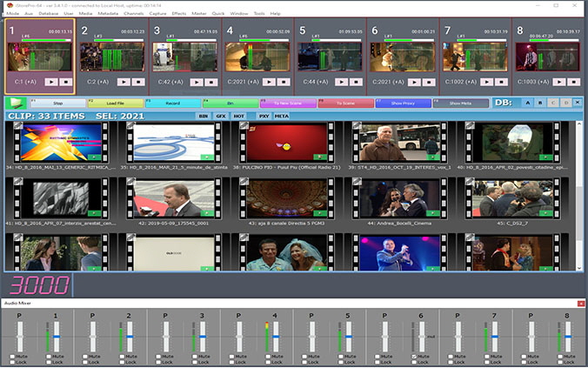Screen dimensions: 588x368
Task: Stop channel 6 clip
Action: [x=429, y=82]
